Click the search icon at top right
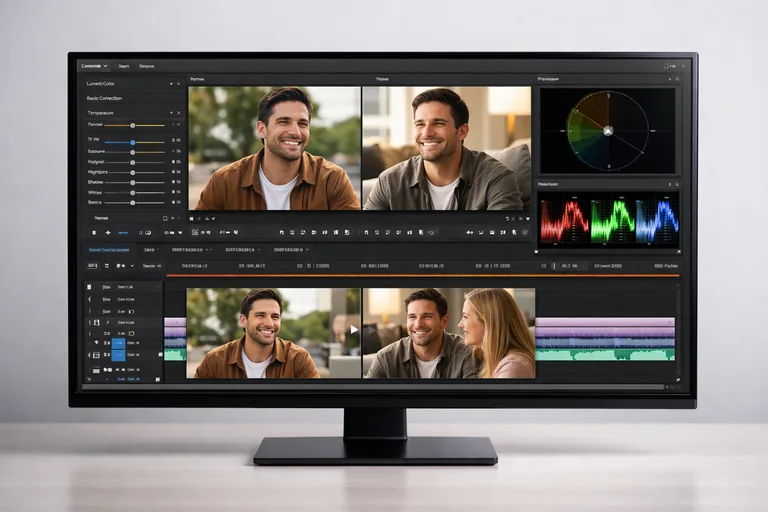Viewport: 768px width, 512px height. [668, 66]
